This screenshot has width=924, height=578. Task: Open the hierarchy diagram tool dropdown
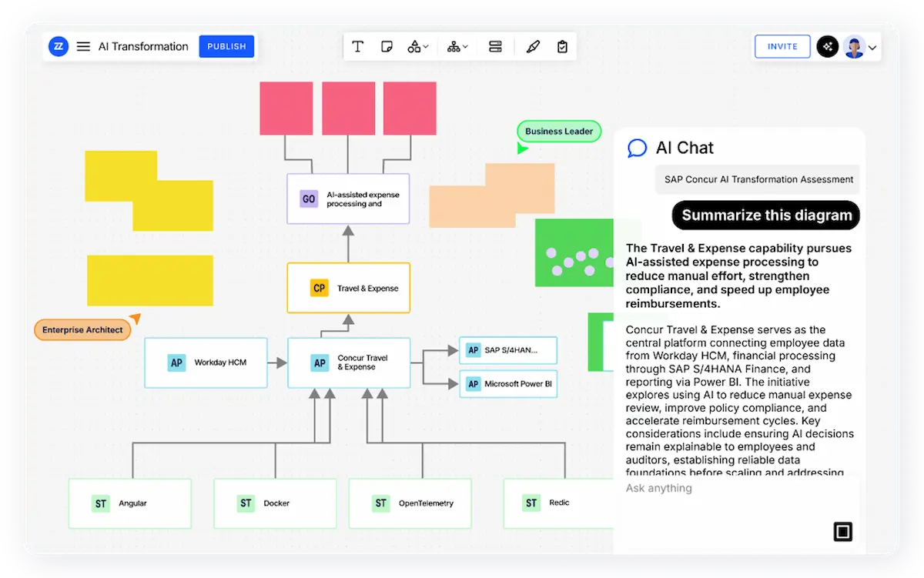pyautogui.click(x=457, y=47)
